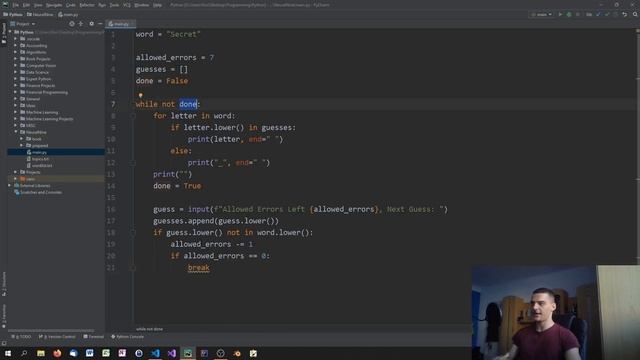Image resolution: width=640 pixels, height=360 pixels.
Task: Open the View menu
Action: click(38, 5)
